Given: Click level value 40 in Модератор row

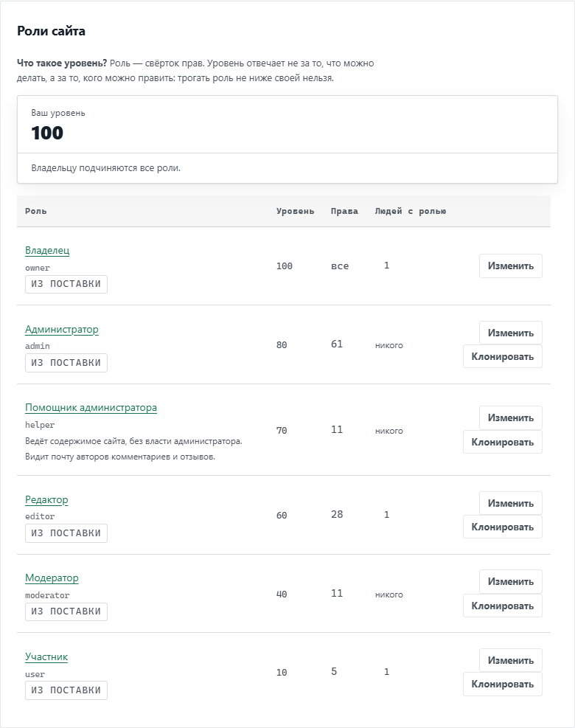Looking at the screenshot, I should [282, 594].
